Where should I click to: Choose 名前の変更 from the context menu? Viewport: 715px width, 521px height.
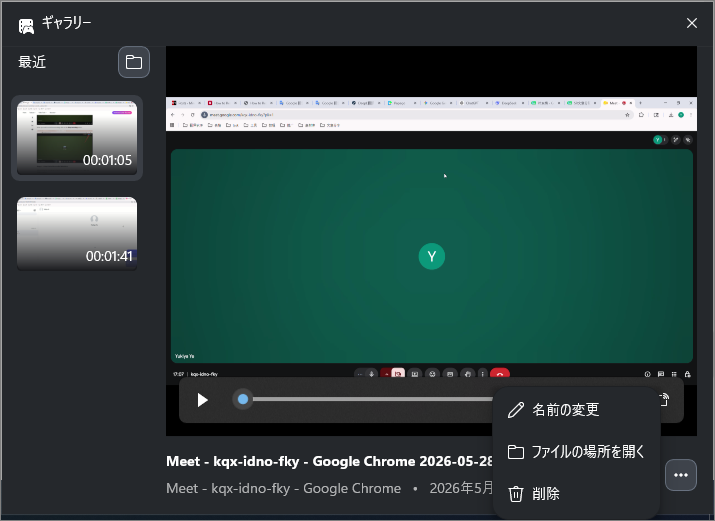point(576,410)
